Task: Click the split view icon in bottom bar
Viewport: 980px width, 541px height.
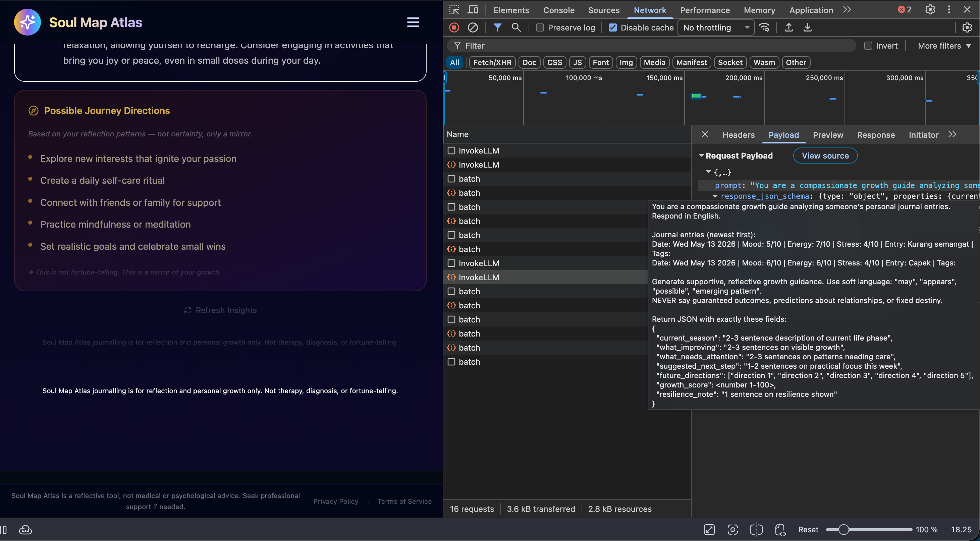Action: tap(756, 530)
